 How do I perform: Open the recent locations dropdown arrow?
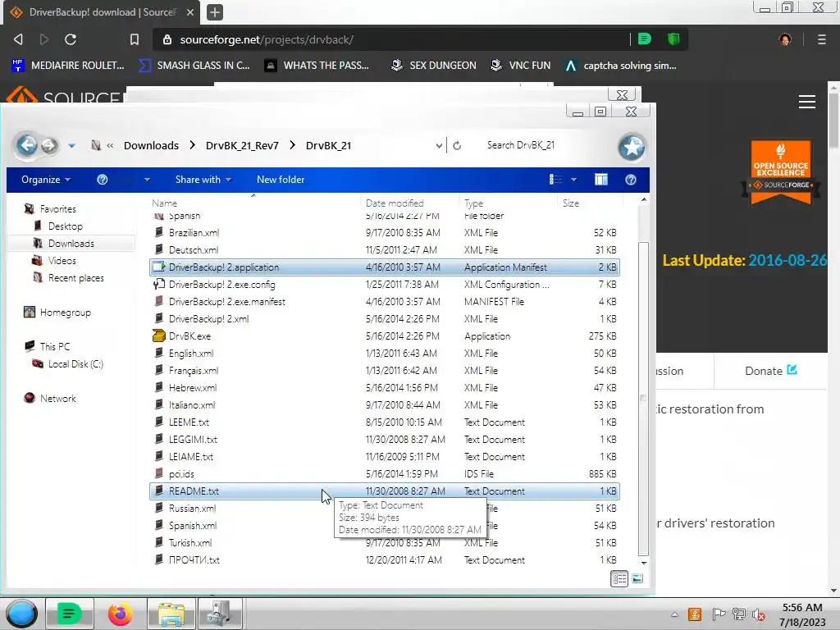click(71, 146)
